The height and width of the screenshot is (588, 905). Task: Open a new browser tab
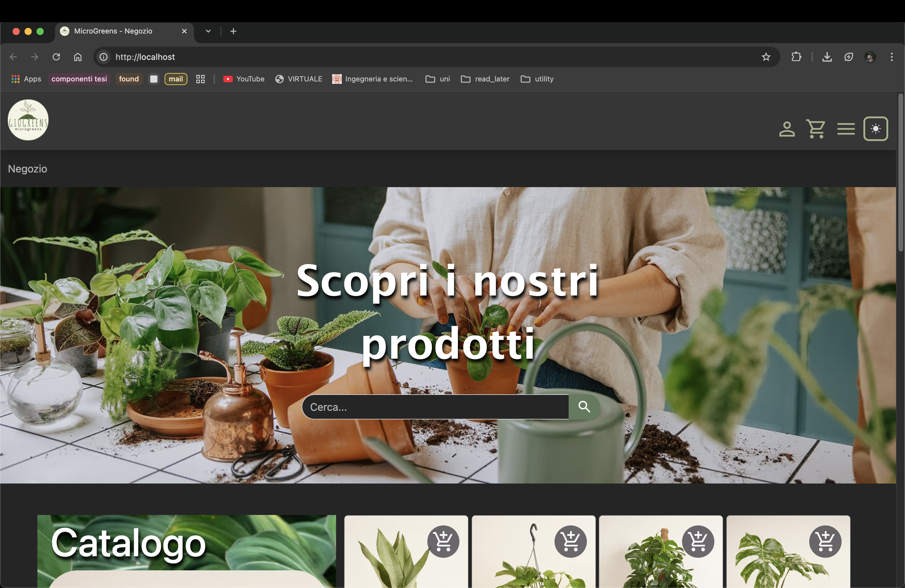tap(233, 31)
